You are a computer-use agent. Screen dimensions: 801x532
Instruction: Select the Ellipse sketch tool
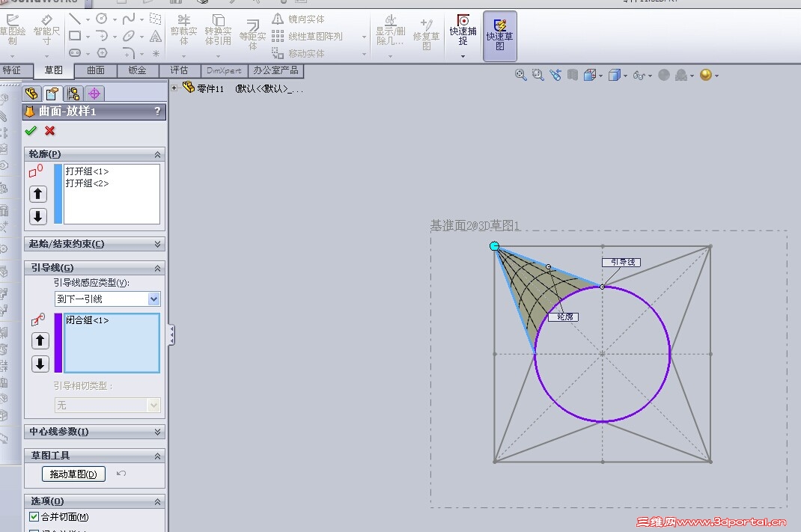tap(129, 36)
